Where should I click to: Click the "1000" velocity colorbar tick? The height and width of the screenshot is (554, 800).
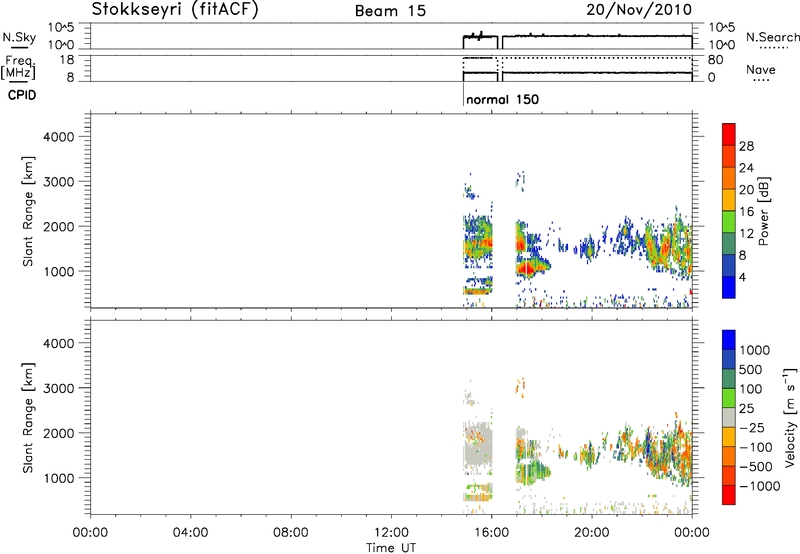755,350
